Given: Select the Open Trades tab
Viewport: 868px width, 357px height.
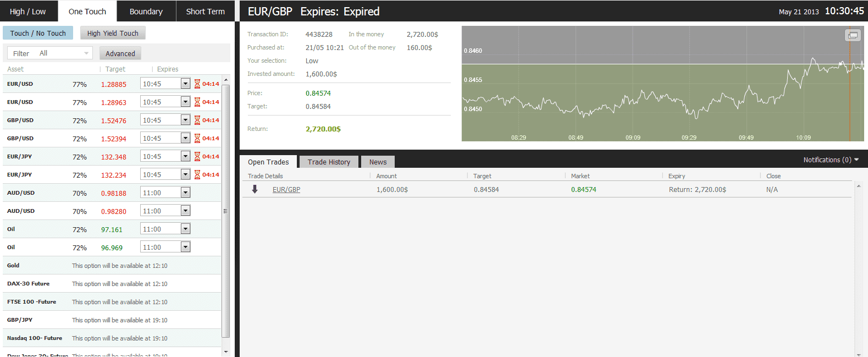Looking at the screenshot, I should click(268, 162).
